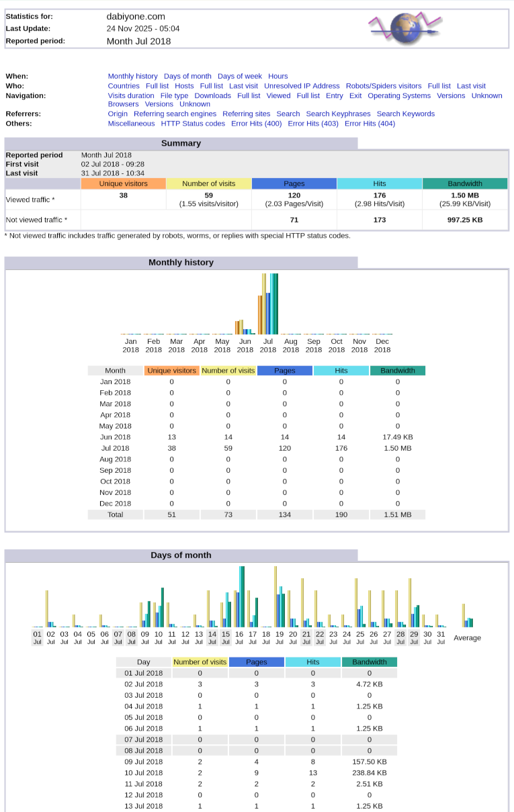Open the Monthly history link
514x812 pixels.
132,77
